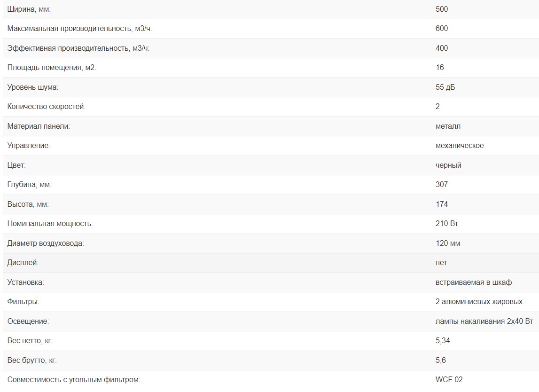Select the "Вес брутто, кг:" label
The width and height of the screenshot is (539, 392).
(32, 361)
